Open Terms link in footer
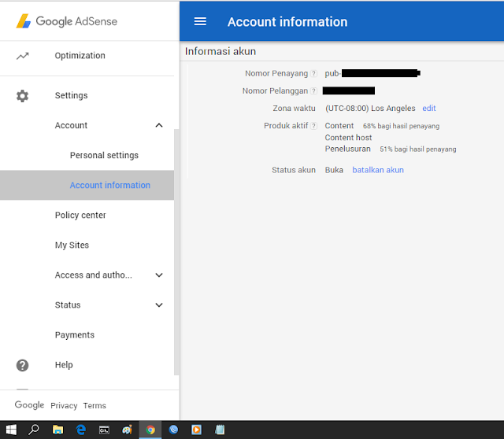 (94, 406)
